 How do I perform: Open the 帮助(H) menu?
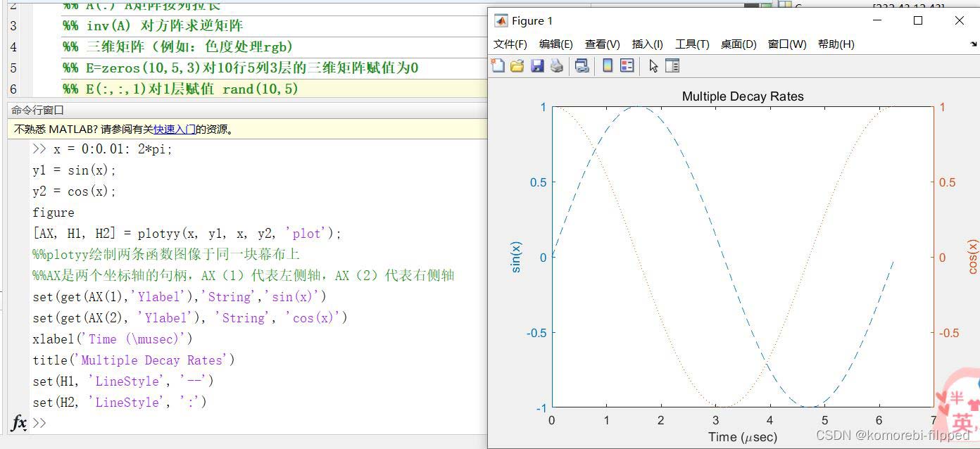836,44
